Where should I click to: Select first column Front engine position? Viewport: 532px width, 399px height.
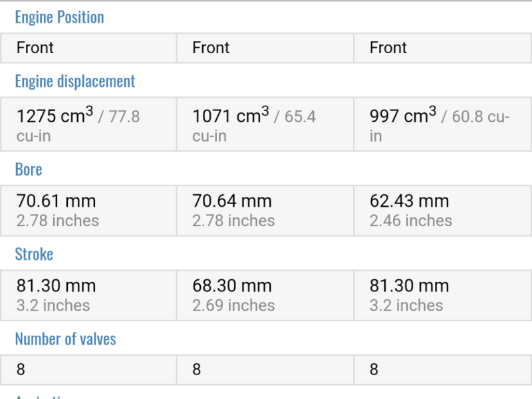[x=88, y=48]
